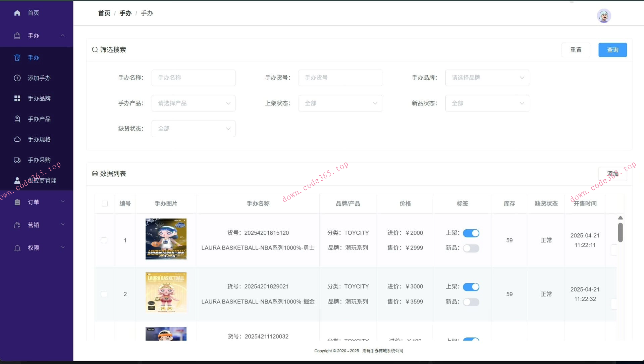Open the 手办品牌 brand dropdown
The image size is (644, 364).
click(x=487, y=78)
